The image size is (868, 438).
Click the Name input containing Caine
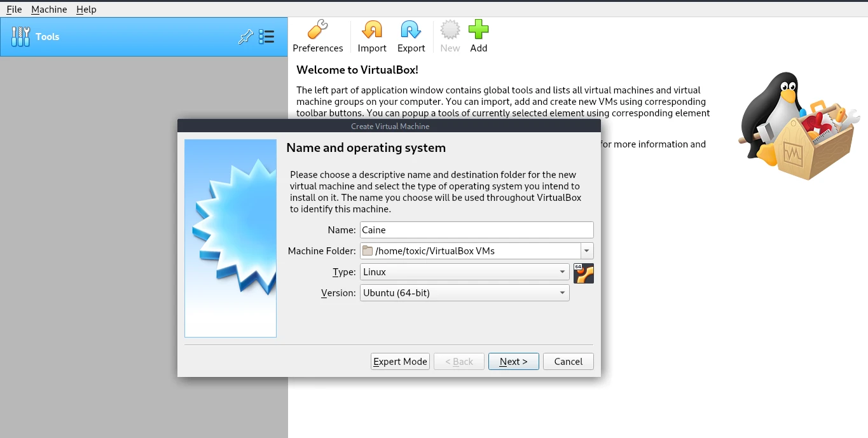coord(476,229)
